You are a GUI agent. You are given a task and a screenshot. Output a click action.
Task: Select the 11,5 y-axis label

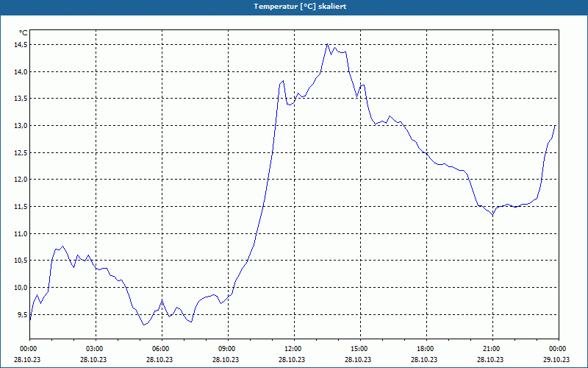coord(21,207)
